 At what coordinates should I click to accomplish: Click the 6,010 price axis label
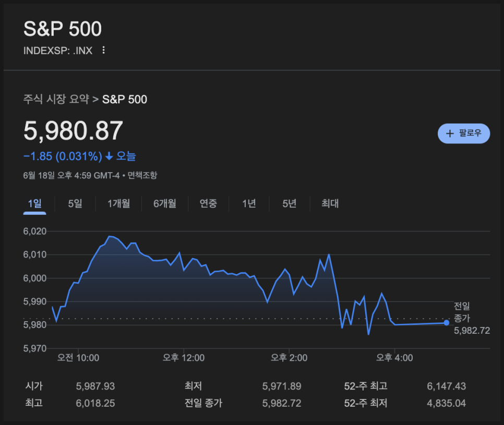[x=35, y=255]
